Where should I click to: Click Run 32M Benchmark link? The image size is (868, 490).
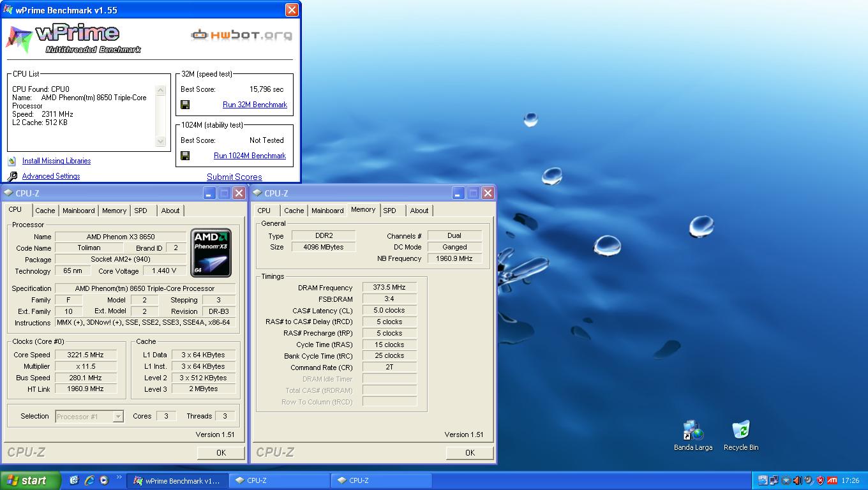click(x=255, y=105)
